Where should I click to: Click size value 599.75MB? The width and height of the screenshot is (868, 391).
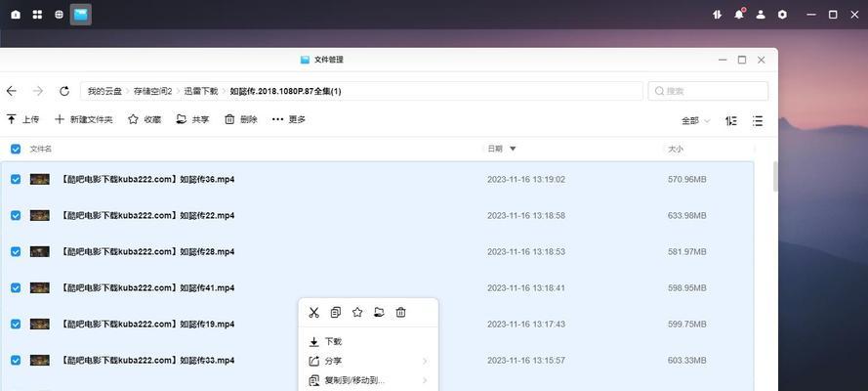pyautogui.click(x=687, y=324)
